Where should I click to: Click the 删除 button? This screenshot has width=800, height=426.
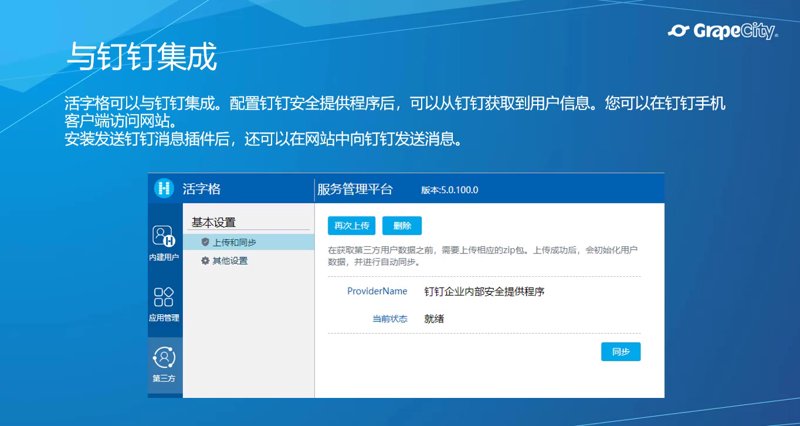tap(402, 225)
